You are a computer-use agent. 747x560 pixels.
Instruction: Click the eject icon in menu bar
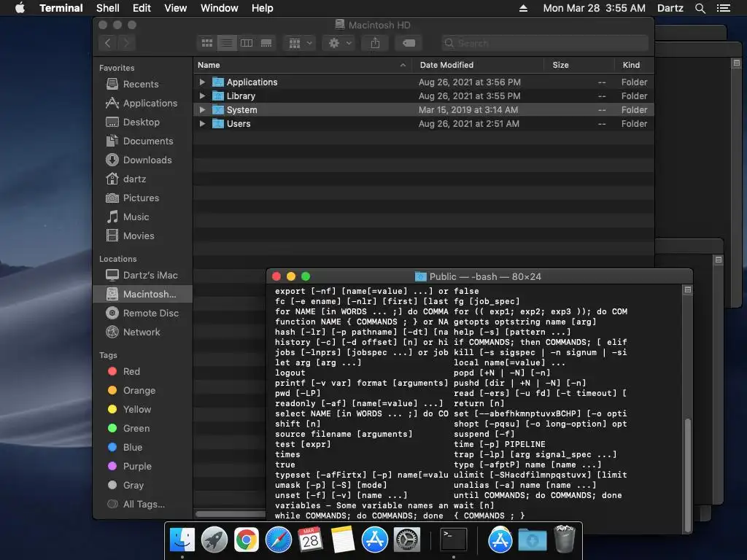tap(523, 8)
